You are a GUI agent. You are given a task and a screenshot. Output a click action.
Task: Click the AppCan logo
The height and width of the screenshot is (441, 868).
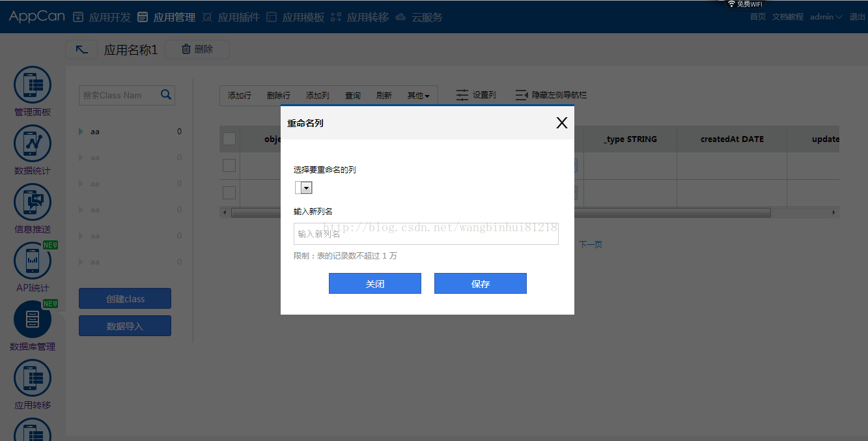coord(36,16)
